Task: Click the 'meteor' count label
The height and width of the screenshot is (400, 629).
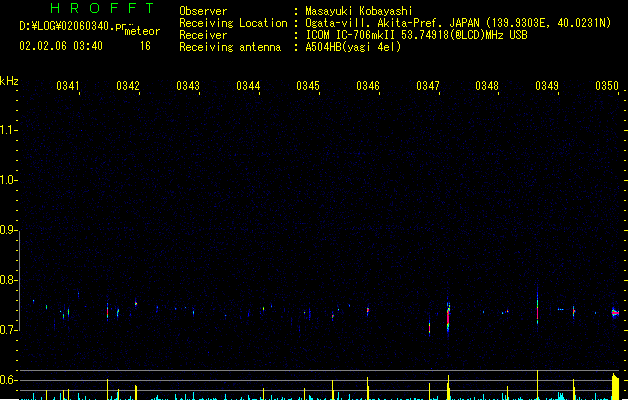Action: pyautogui.click(x=142, y=31)
